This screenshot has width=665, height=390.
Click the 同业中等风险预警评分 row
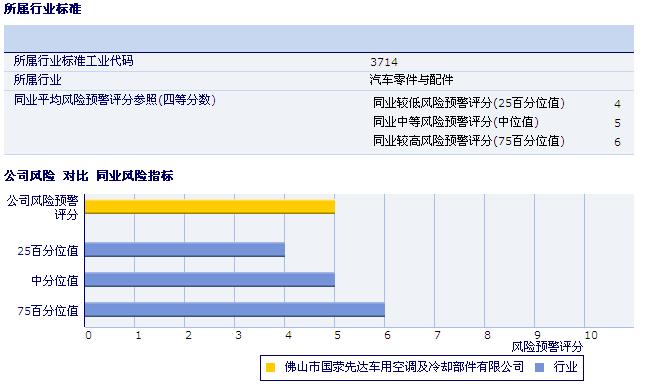tap(497, 122)
